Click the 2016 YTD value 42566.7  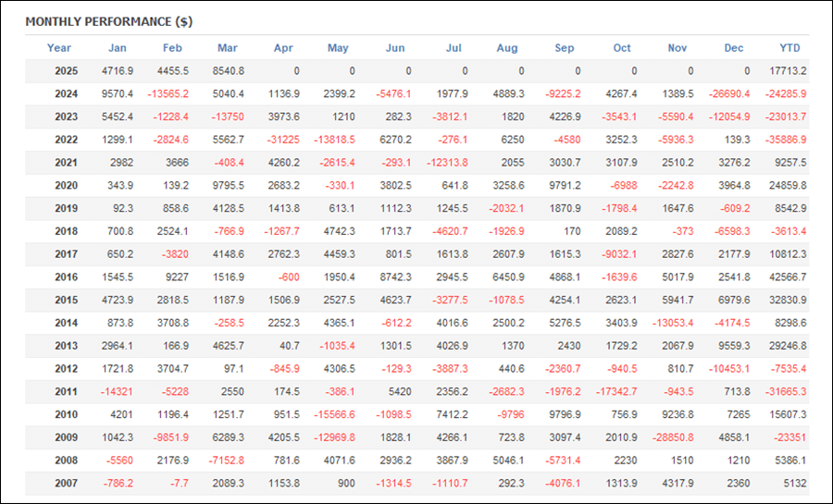click(x=788, y=277)
